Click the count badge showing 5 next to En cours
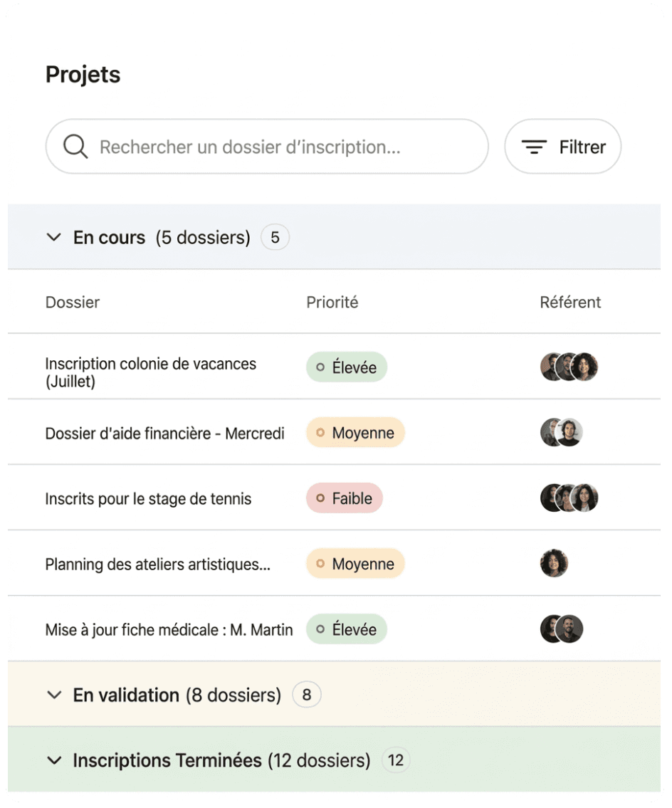The width and height of the screenshot is (672, 808). [275, 238]
